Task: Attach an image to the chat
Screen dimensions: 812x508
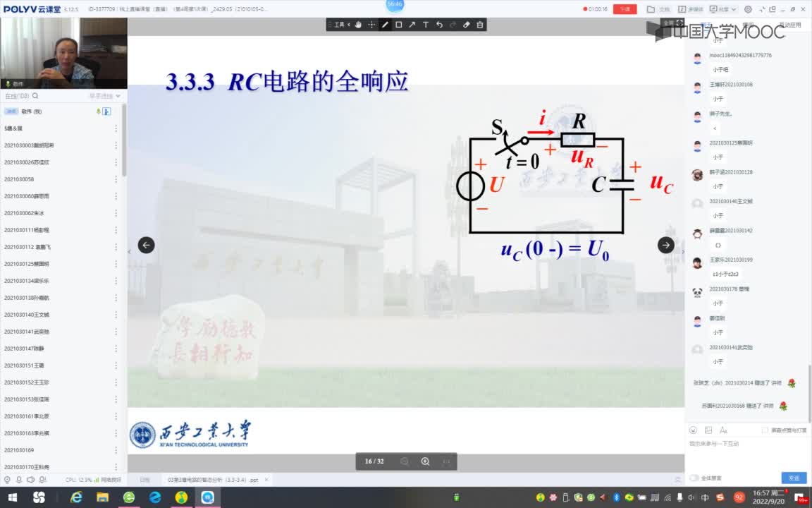Action: tap(708, 430)
